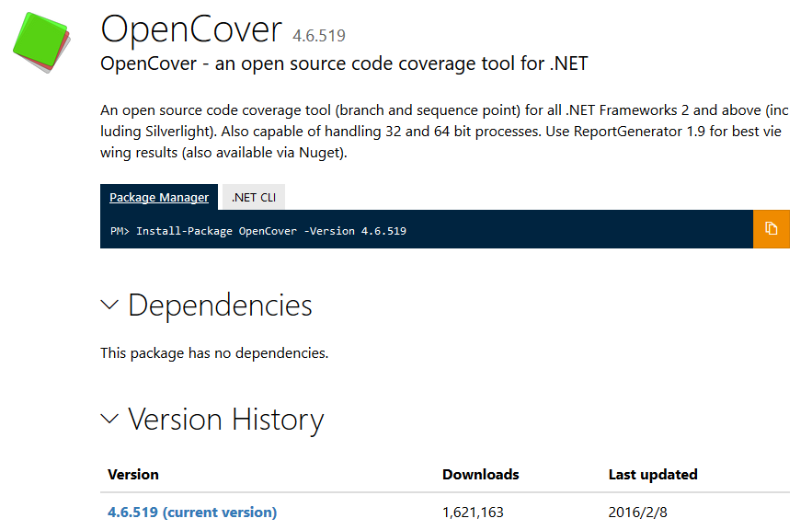This screenshot has height=530, width=812.
Task: Click the 2016/2/8 last updated date
Action: pyautogui.click(x=637, y=513)
